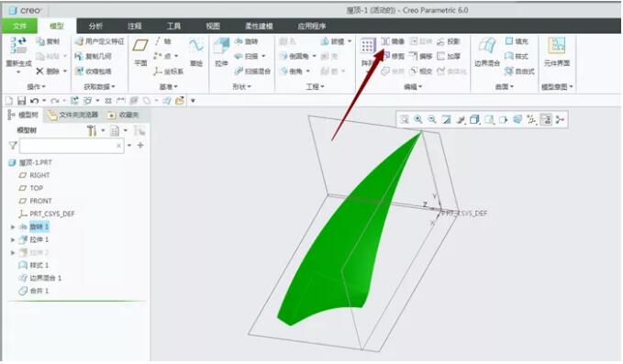
Task: Click the Delete (删除) X icon
Action: tap(39, 71)
